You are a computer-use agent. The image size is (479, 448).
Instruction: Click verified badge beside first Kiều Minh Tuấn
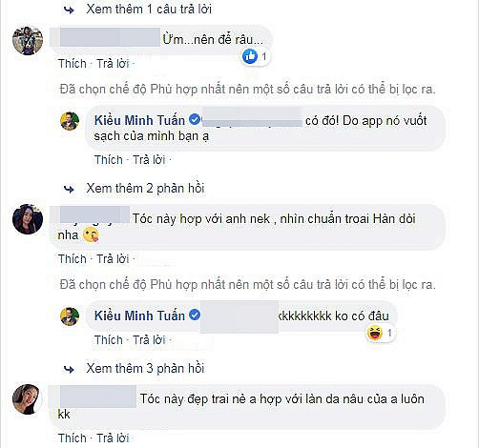pos(195,120)
